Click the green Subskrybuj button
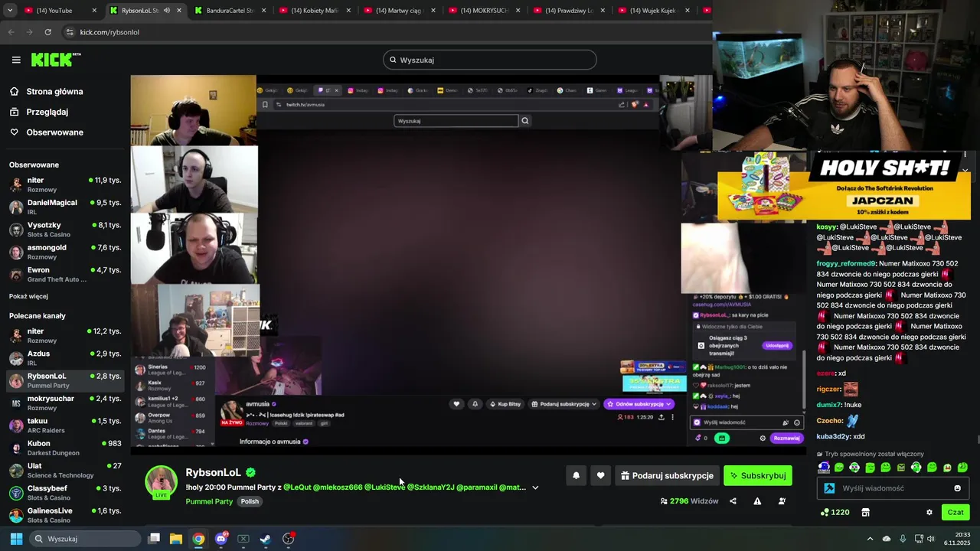Image resolution: width=980 pixels, height=551 pixels. coord(758,475)
